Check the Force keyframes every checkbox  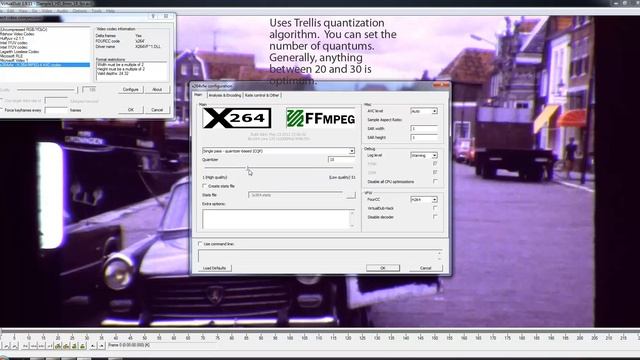(x=1, y=110)
